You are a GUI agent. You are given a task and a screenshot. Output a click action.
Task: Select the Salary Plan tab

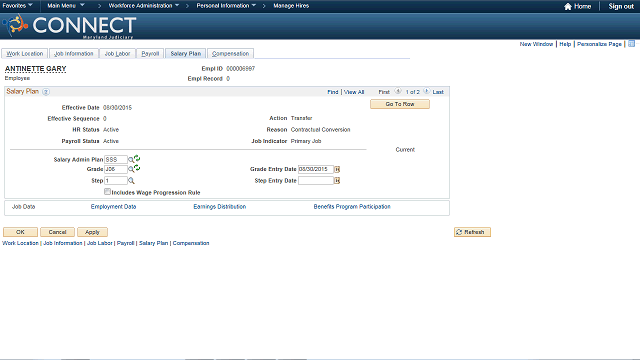pyautogui.click(x=186, y=53)
